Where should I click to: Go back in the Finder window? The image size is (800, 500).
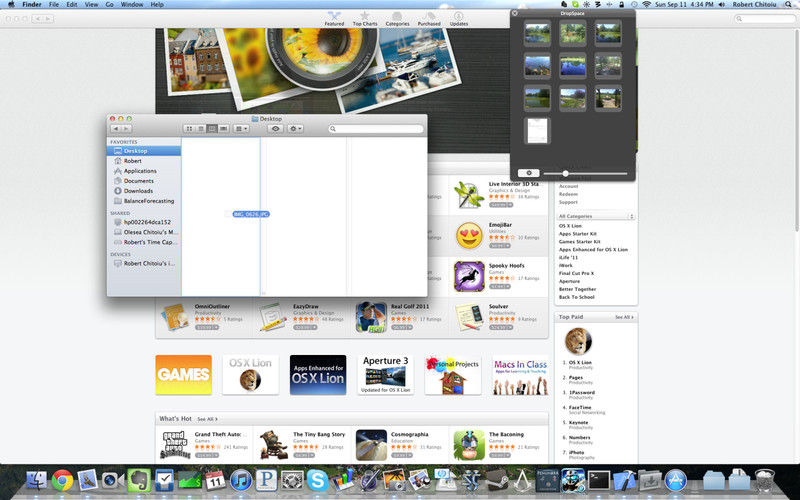116,129
